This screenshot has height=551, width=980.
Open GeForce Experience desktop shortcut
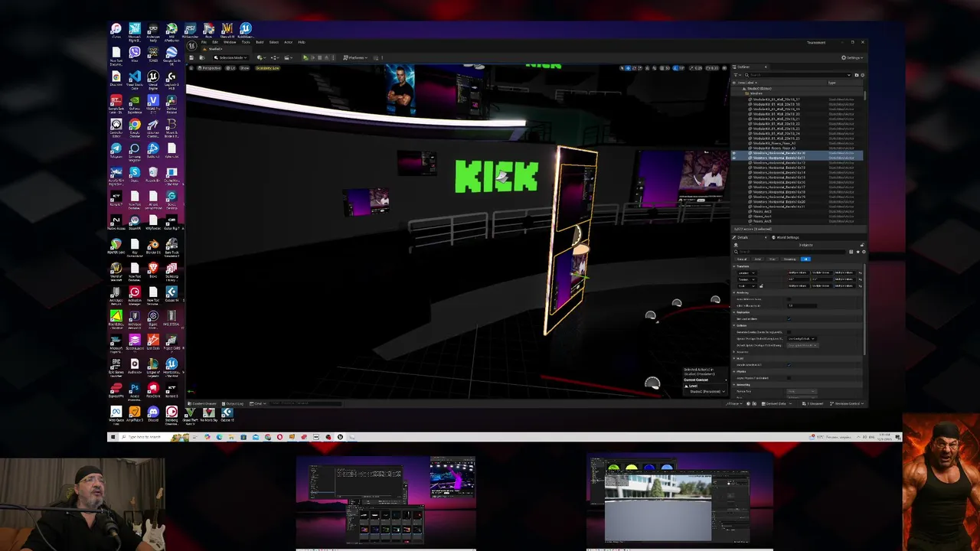[135, 101]
